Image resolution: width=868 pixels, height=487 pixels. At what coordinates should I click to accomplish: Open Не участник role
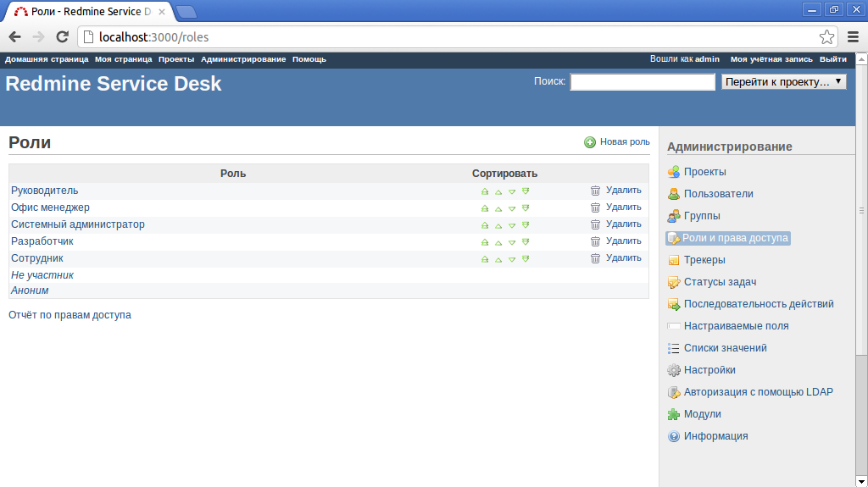point(42,275)
